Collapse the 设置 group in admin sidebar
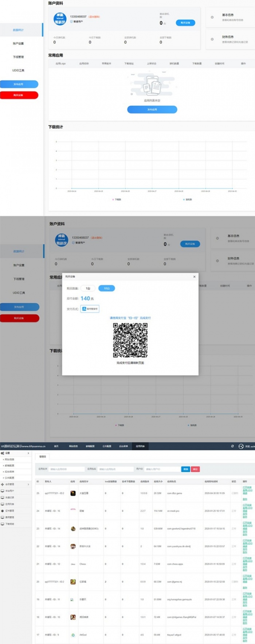Viewport: 255px width, 644px height. [x=16, y=453]
